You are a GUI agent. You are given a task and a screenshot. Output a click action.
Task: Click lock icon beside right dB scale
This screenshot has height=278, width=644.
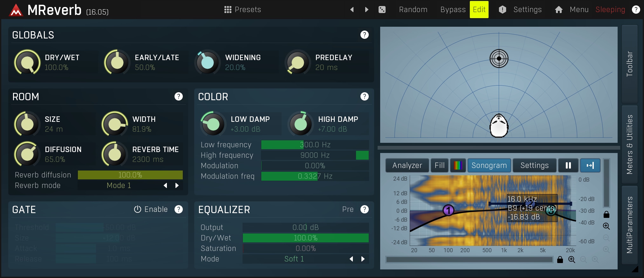(x=606, y=214)
